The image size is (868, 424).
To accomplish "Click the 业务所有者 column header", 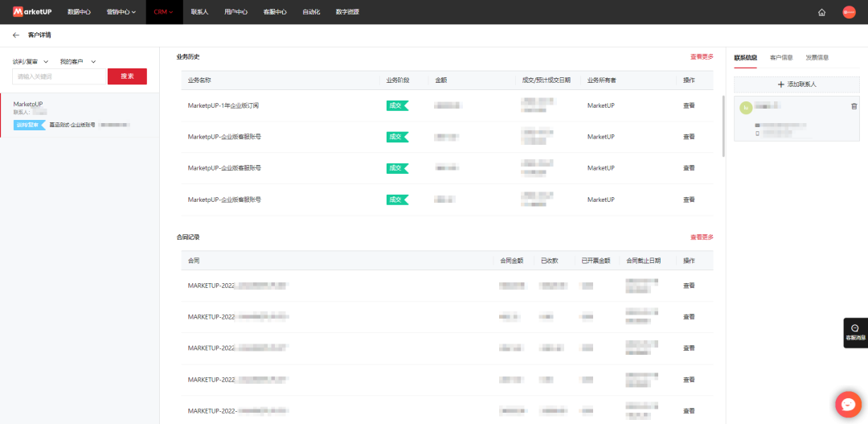I will coord(602,80).
